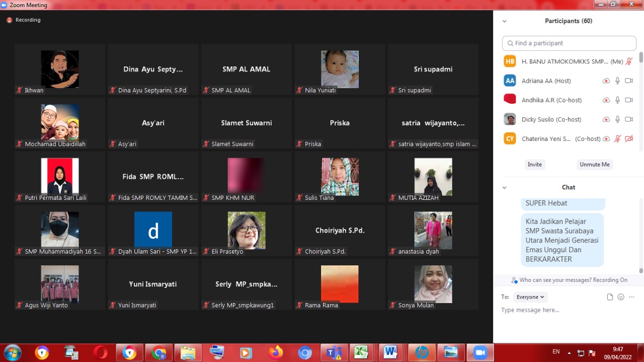This screenshot has width=644, height=362.
Task: Click Andhika A.R's video camera icon
Action: tap(629, 100)
